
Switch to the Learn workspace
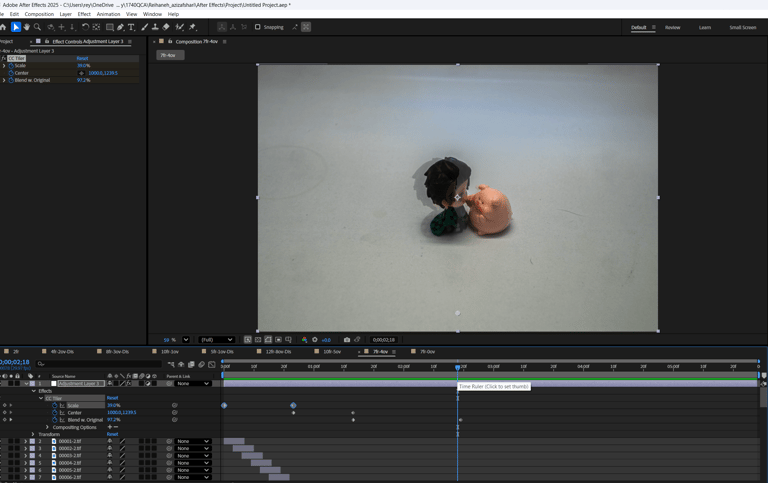pyautogui.click(x=705, y=27)
